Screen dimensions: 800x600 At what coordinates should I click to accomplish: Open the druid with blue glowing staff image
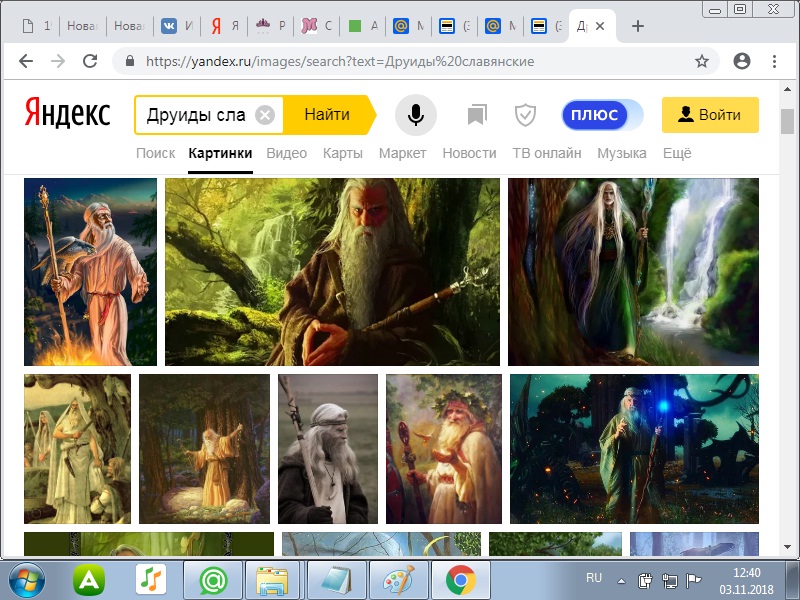pyautogui.click(x=634, y=449)
